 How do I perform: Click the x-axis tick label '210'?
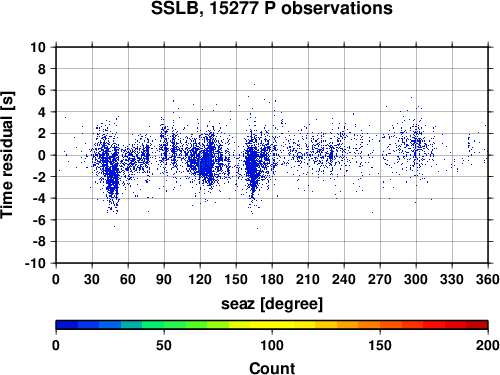(x=308, y=279)
